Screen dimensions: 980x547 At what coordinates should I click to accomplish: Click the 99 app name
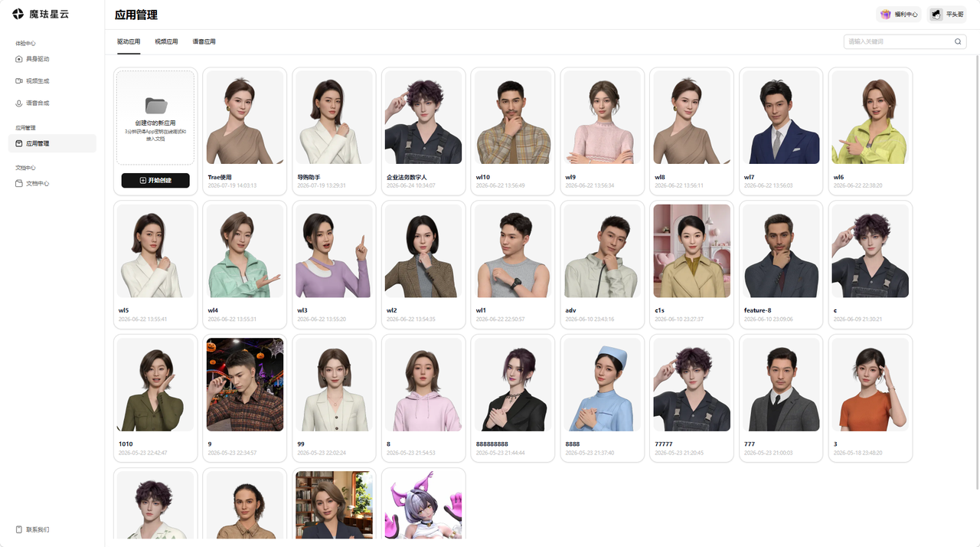coord(301,444)
